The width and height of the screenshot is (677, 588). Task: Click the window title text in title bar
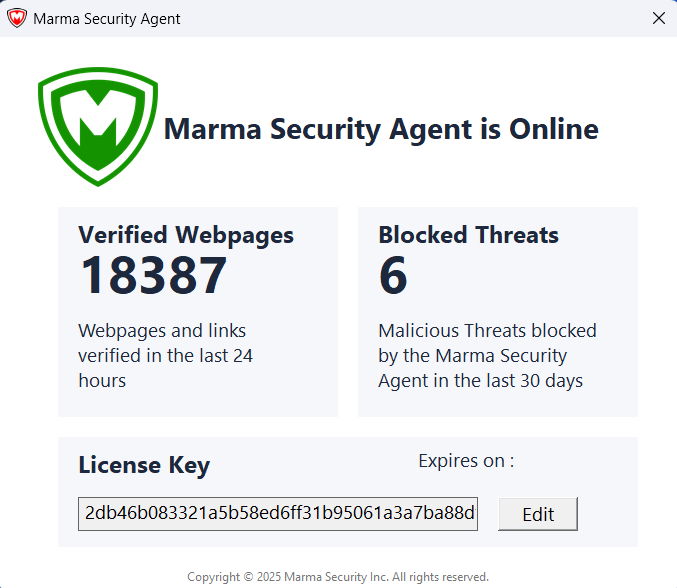point(107,18)
